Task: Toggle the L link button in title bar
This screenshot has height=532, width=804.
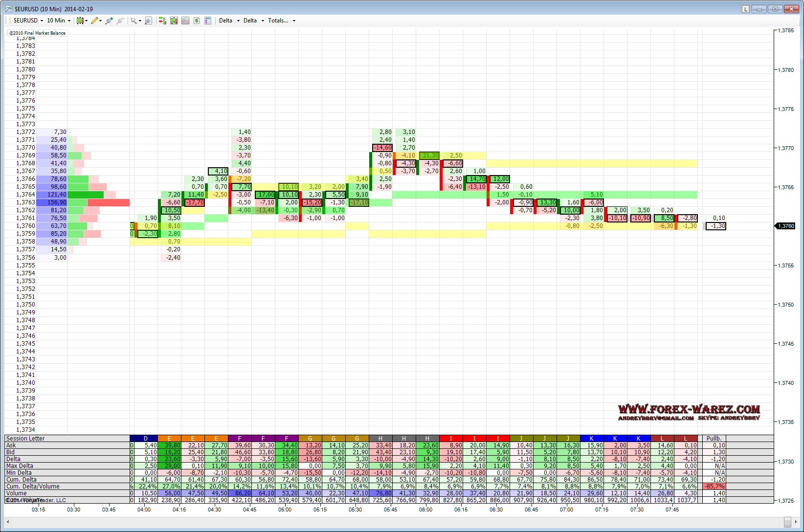Action: pos(745,9)
